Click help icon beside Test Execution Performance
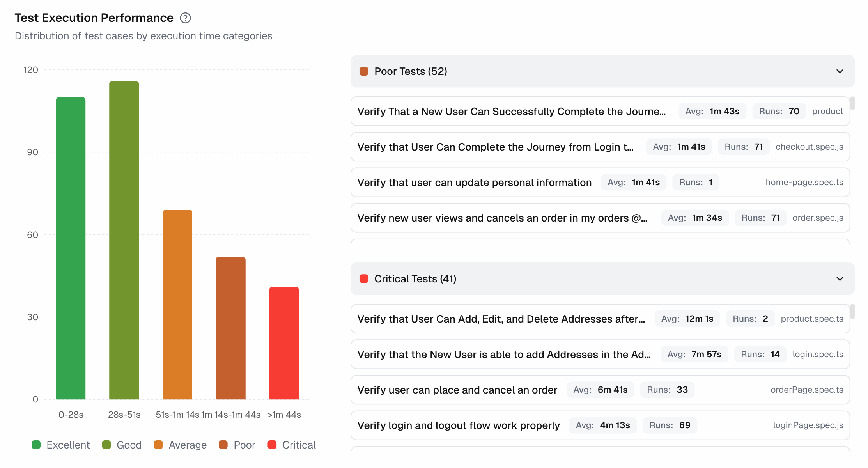Image resolution: width=868 pixels, height=468 pixels. click(185, 18)
